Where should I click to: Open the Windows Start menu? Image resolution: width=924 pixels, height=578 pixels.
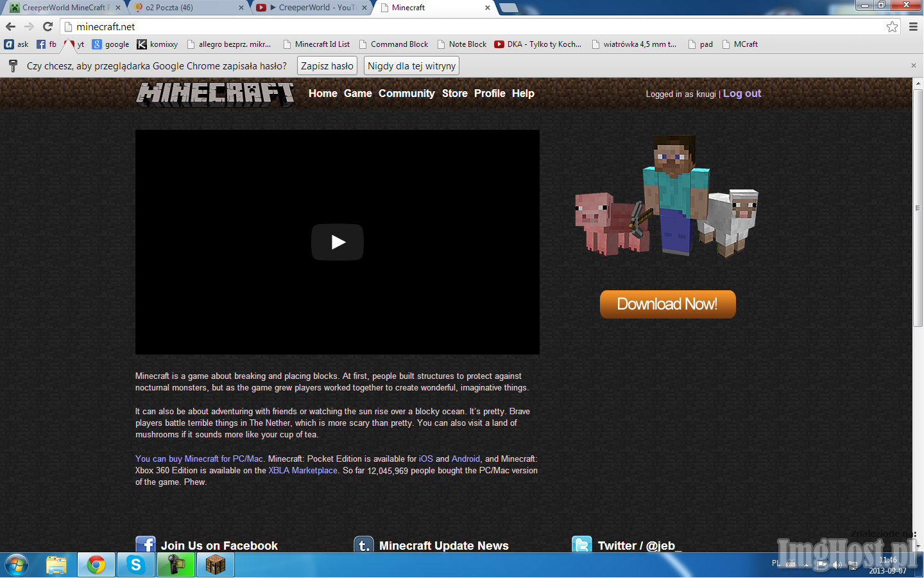click(17, 565)
